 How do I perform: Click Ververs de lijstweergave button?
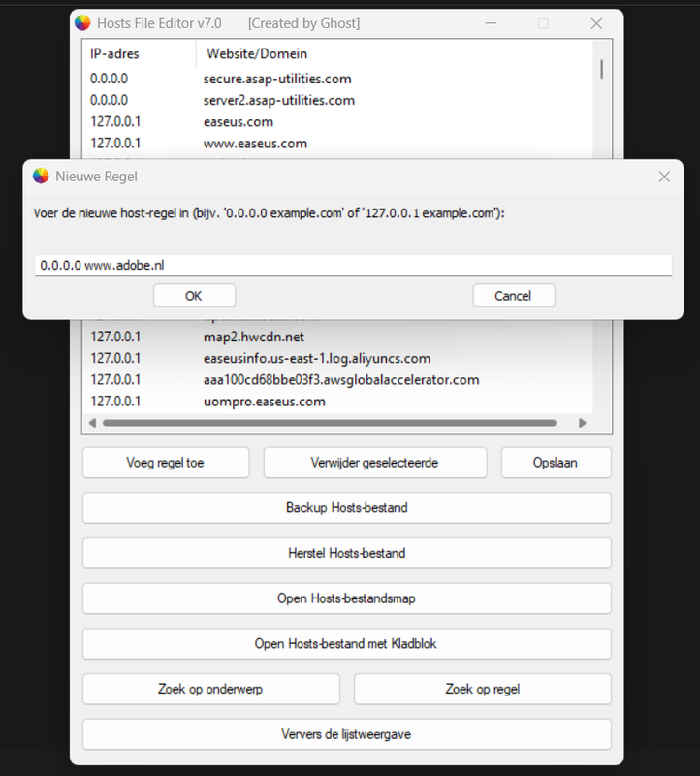(347, 734)
